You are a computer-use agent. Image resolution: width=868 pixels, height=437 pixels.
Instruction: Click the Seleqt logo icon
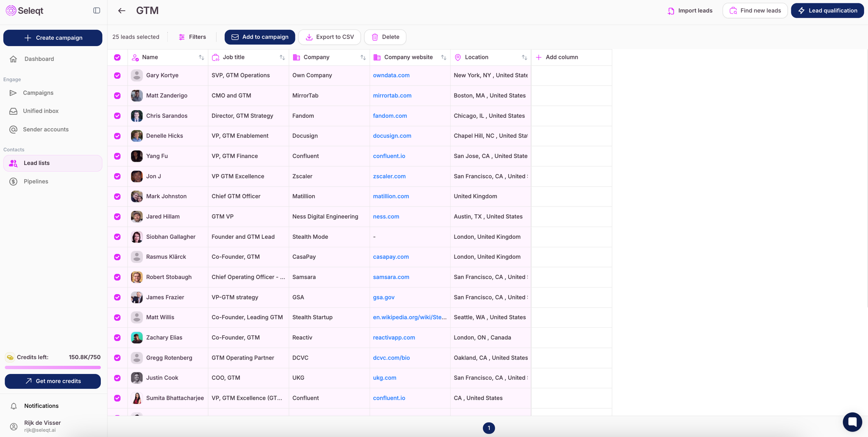point(11,11)
